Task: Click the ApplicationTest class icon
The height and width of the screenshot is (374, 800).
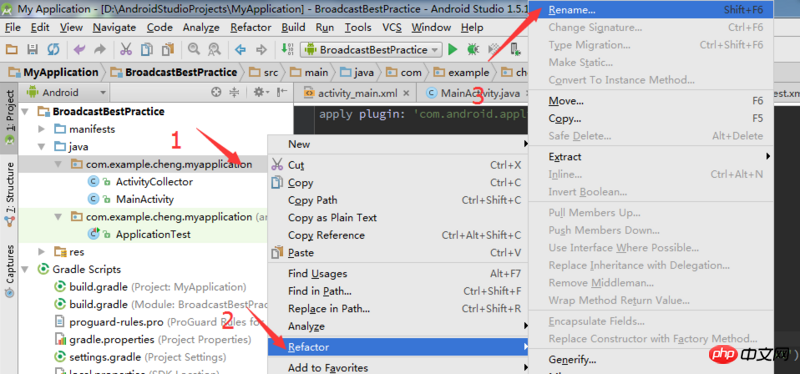Action: pos(93,234)
